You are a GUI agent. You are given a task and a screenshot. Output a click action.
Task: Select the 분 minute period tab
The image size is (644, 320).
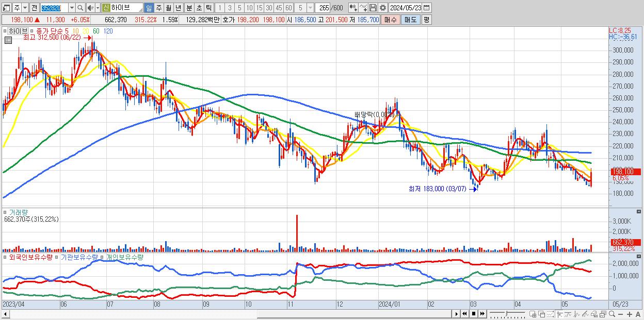189,8
